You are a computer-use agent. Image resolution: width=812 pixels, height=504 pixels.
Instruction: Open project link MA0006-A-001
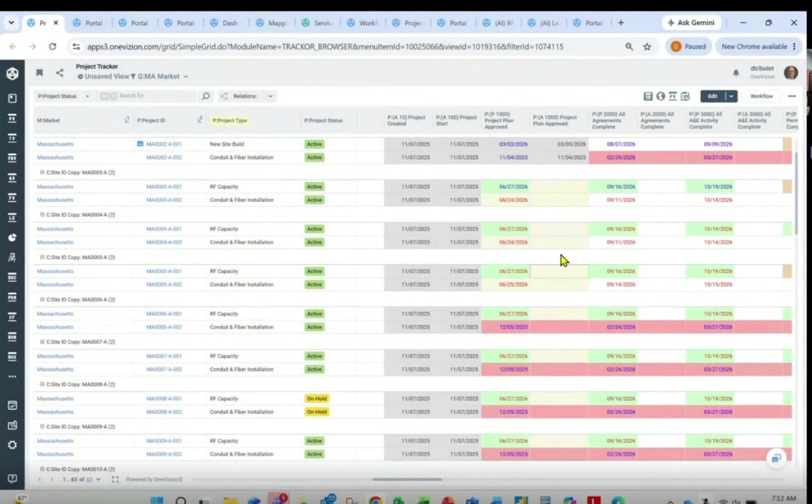point(164,314)
